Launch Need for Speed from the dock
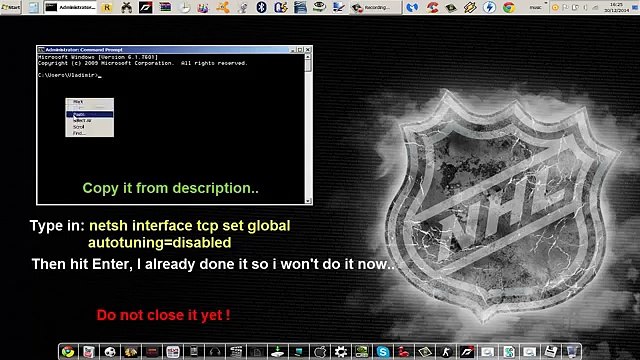640x360 pixels. click(467, 351)
